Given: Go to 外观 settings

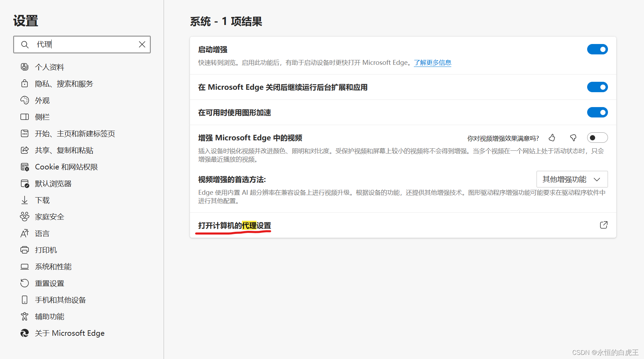Looking at the screenshot, I should pyautogui.click(x=42, y=100).
